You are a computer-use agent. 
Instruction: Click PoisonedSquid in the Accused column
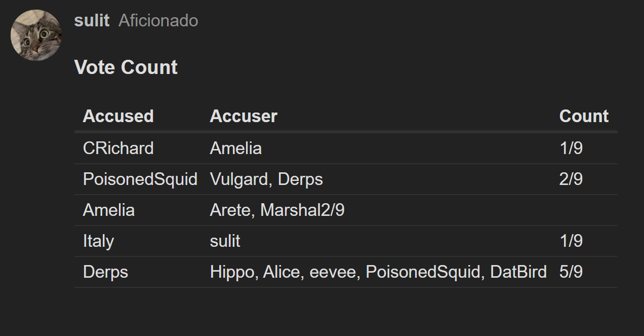140,179
